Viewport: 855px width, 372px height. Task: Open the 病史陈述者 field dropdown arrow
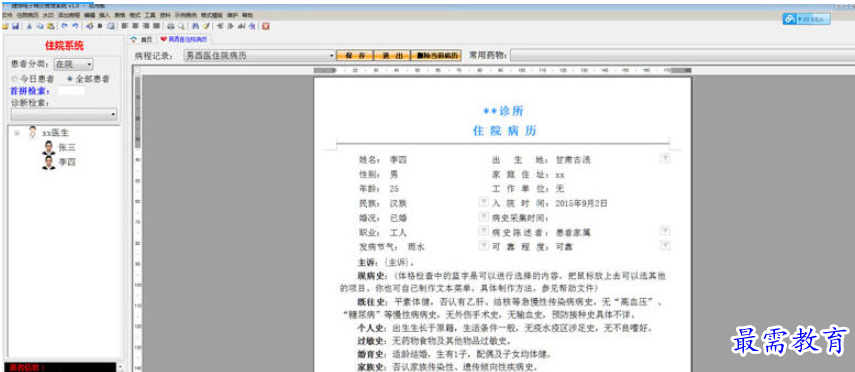665,231
